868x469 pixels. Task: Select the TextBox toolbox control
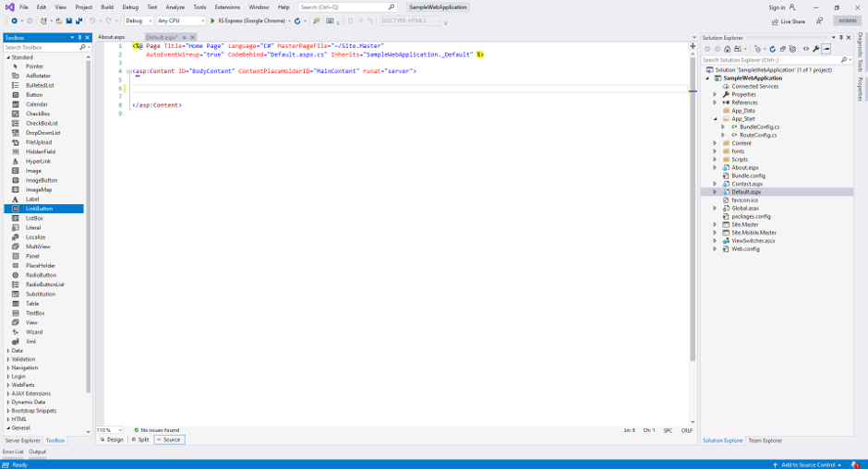[x=35, y=313]
